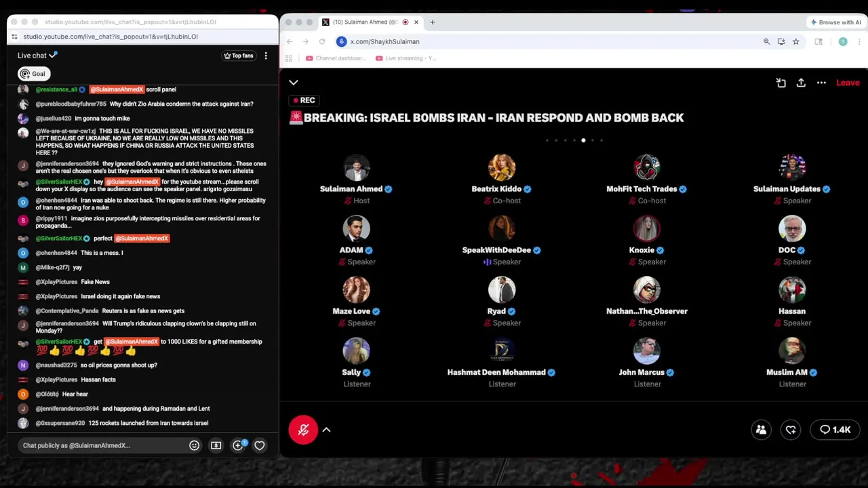Screen dimensions: 868x488
Task: Open the Super Chat dollar icon
Action: [x=216, y=445]
